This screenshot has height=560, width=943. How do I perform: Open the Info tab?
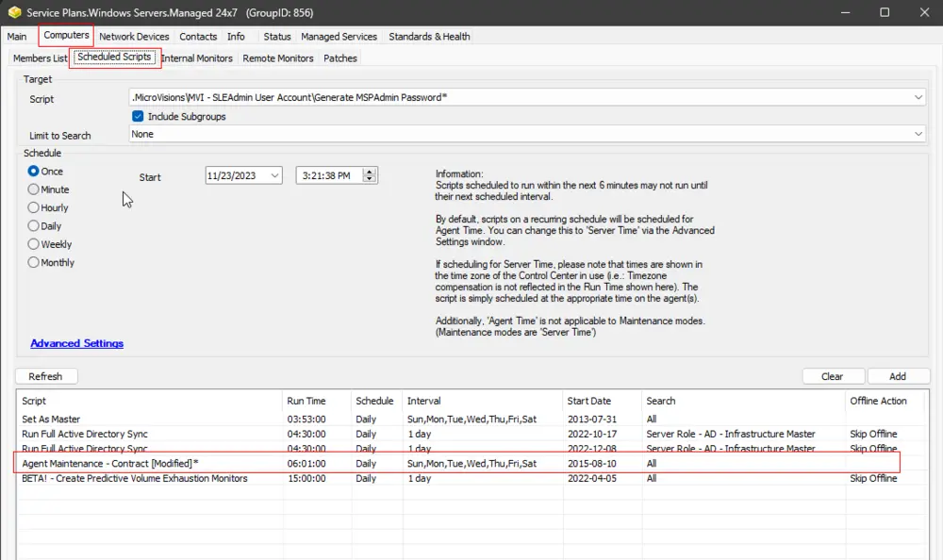[236, 37]
